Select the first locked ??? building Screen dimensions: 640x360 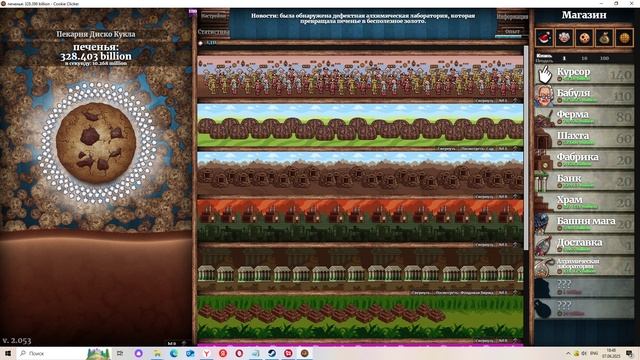[584, 288]
